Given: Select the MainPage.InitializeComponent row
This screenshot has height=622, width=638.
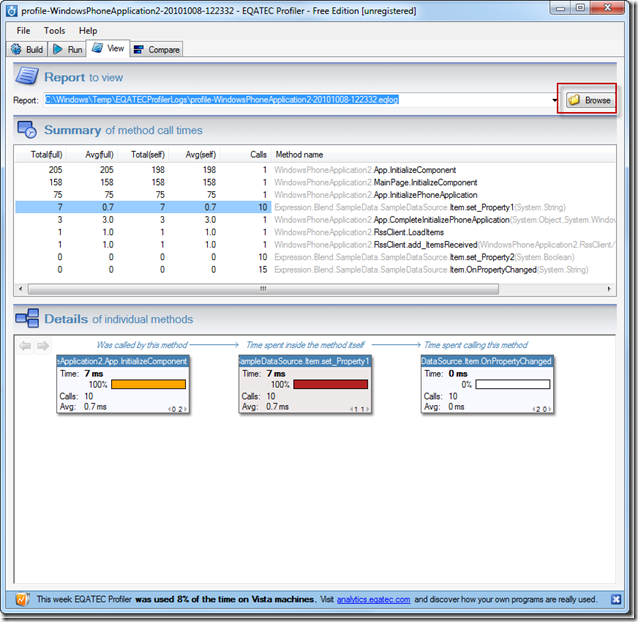Looking at the screenshot, I should click(315, 182).
